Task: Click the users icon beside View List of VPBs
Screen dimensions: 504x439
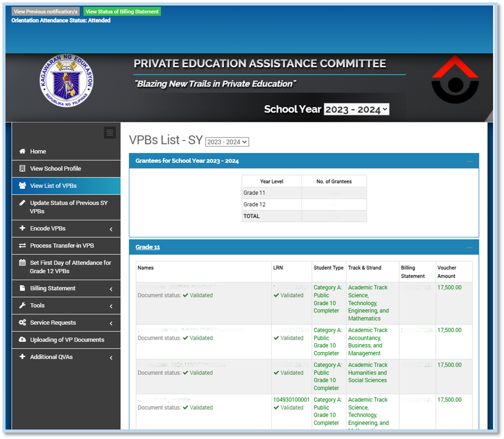Action: click(x=22, y=186)
